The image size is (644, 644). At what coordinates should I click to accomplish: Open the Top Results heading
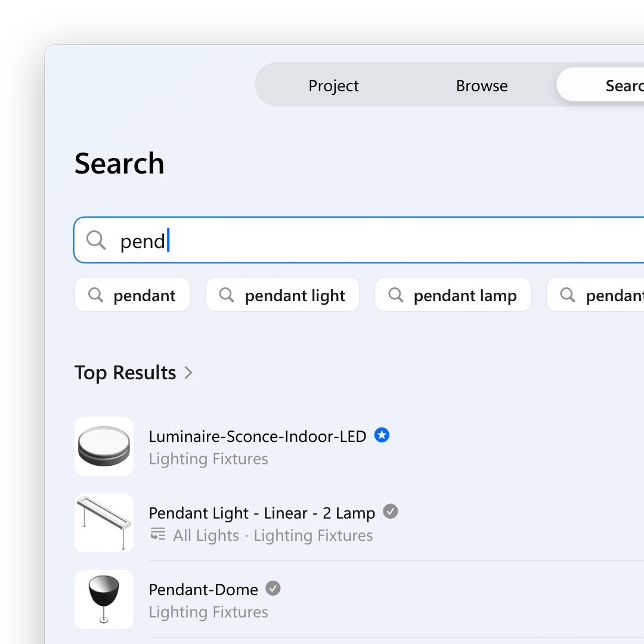point(125,373)
